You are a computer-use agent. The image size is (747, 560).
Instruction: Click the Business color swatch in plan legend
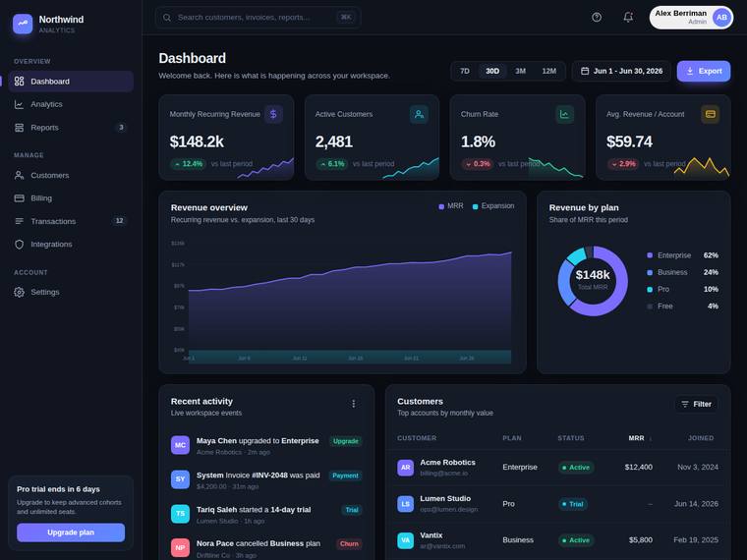click(x=650, y=272)
